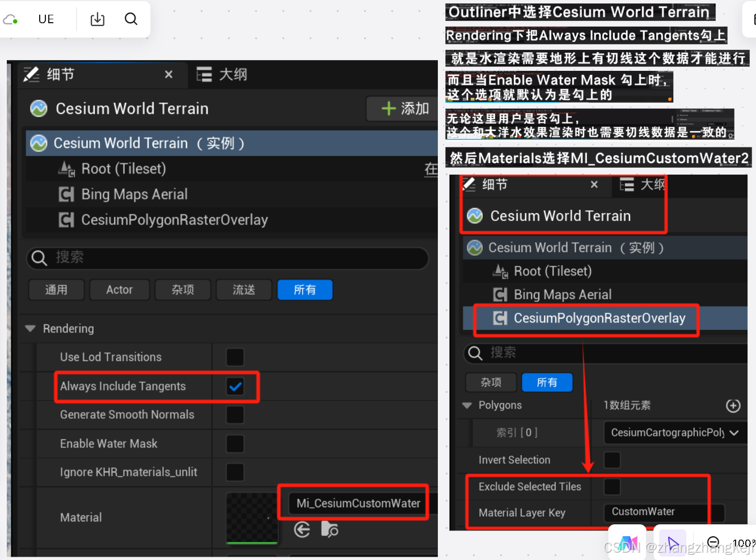Click search magnifier icon in left search field
The width and height of the screenshot is (756, 560).
point(39,258)
